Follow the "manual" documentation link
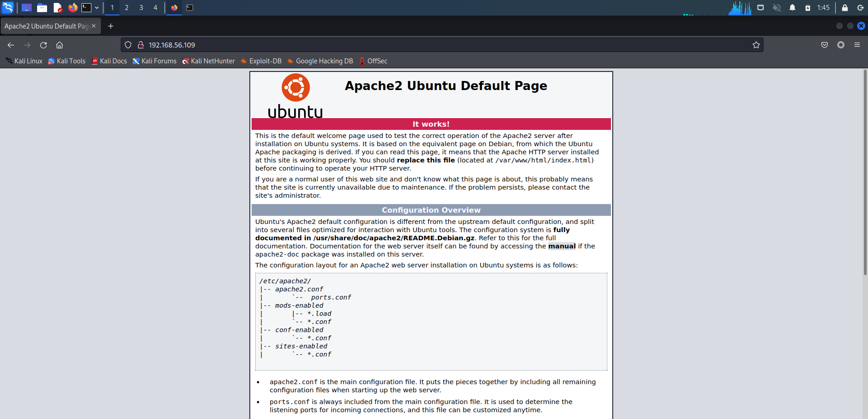 pos(562,246)
